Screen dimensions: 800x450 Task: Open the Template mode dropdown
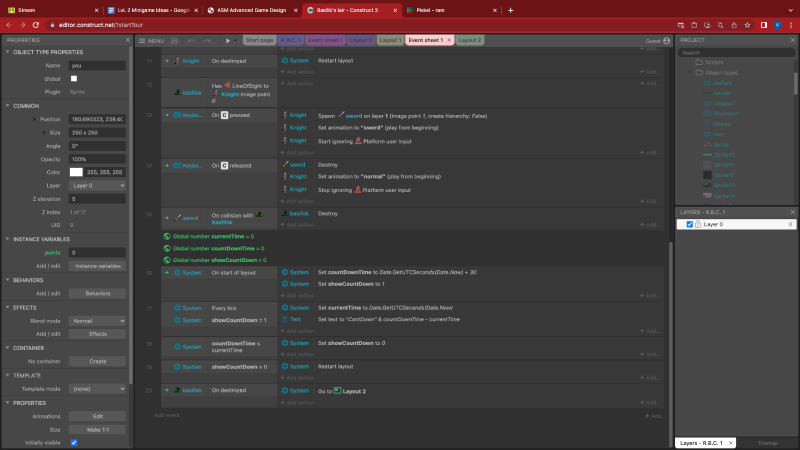coord(97,388)
